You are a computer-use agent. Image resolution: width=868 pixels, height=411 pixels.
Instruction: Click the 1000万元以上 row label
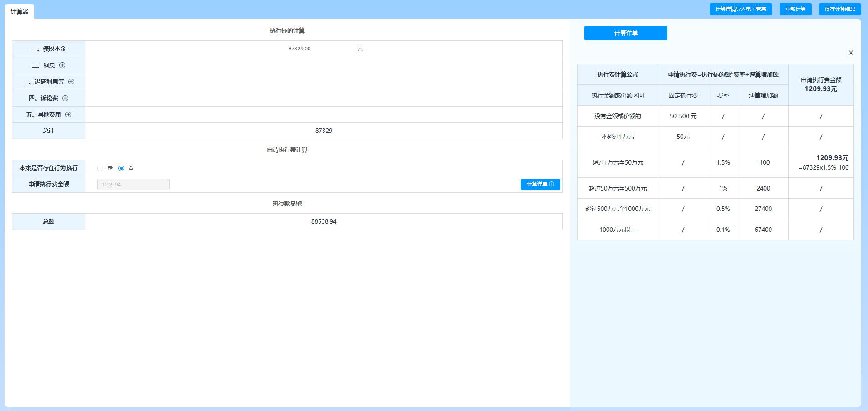[x=618, y=230]
